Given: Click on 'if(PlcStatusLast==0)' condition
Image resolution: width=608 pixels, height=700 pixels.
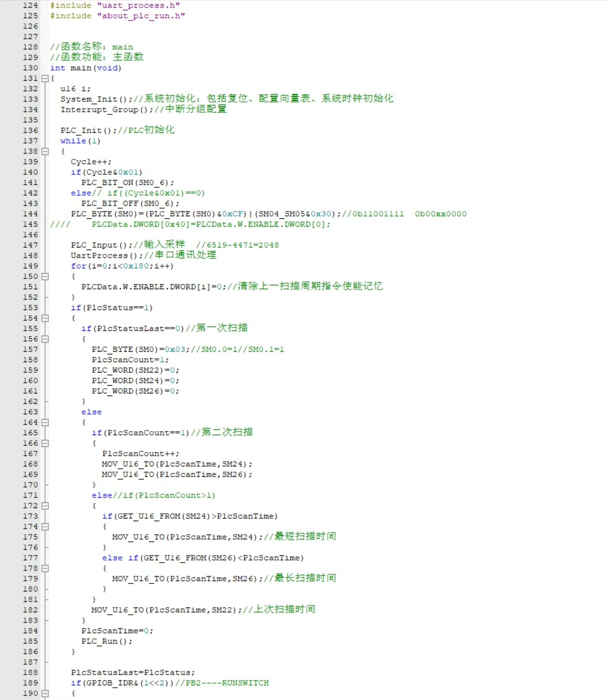Looking at the screenshot, I should click(132, 329).
